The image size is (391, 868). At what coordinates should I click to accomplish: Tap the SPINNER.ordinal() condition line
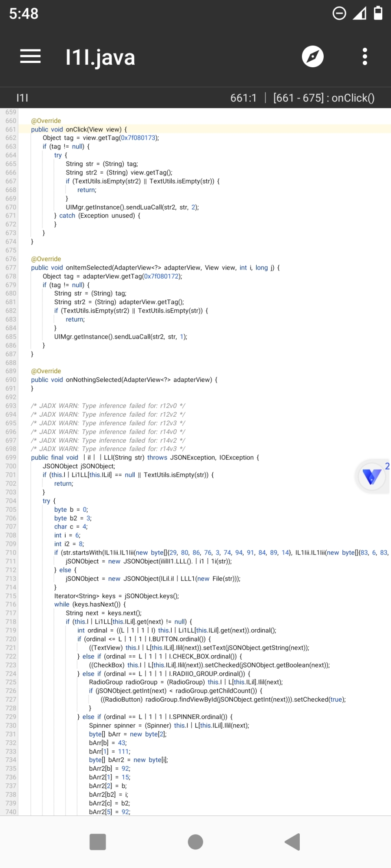coord(155,717)
